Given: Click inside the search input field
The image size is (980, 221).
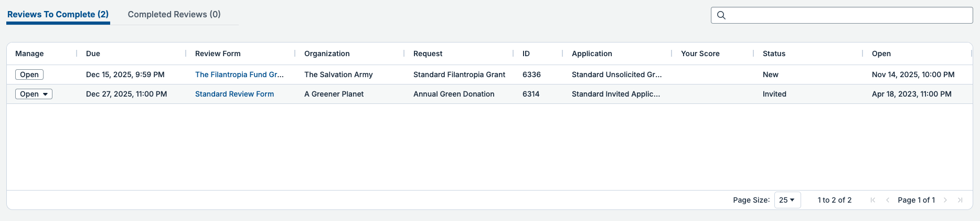Looking at the screenshot, I should point(841,15).
